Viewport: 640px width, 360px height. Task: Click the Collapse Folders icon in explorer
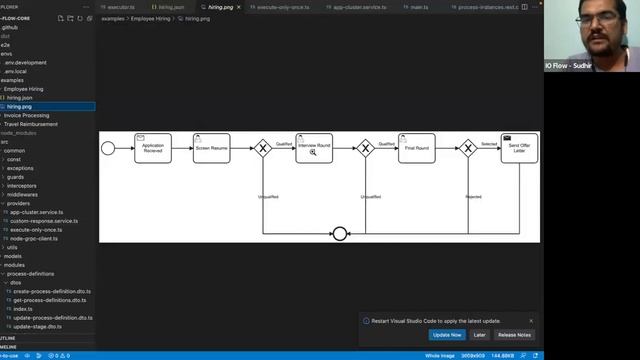pyautogui.click(x=89, y=18)
